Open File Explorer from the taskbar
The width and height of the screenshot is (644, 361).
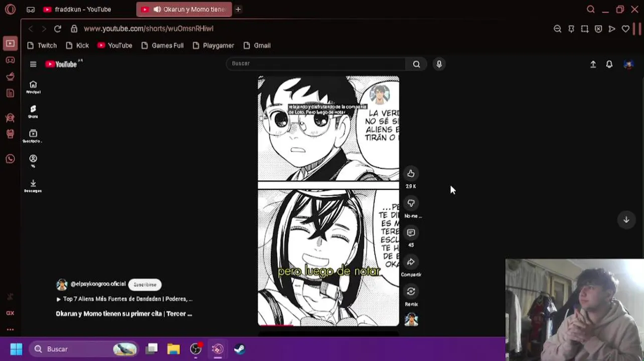pyautogui.click(x=174, y=349)
